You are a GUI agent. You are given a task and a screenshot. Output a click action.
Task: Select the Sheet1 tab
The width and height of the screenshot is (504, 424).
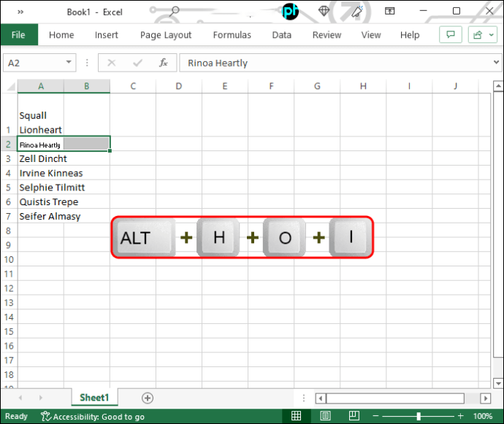click(x=94, y=398)
